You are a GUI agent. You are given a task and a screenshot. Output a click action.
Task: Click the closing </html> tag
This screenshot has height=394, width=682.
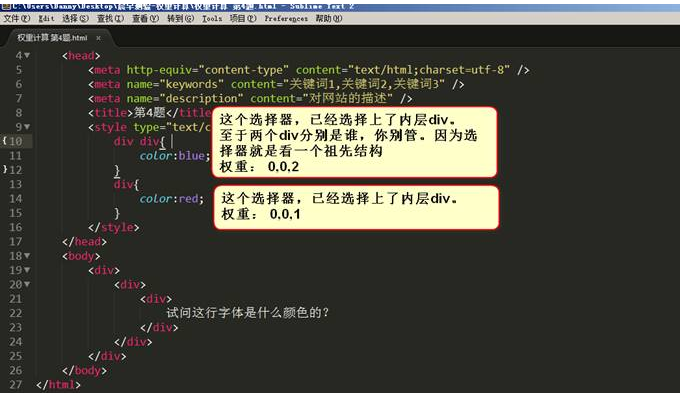coord(58,384)
